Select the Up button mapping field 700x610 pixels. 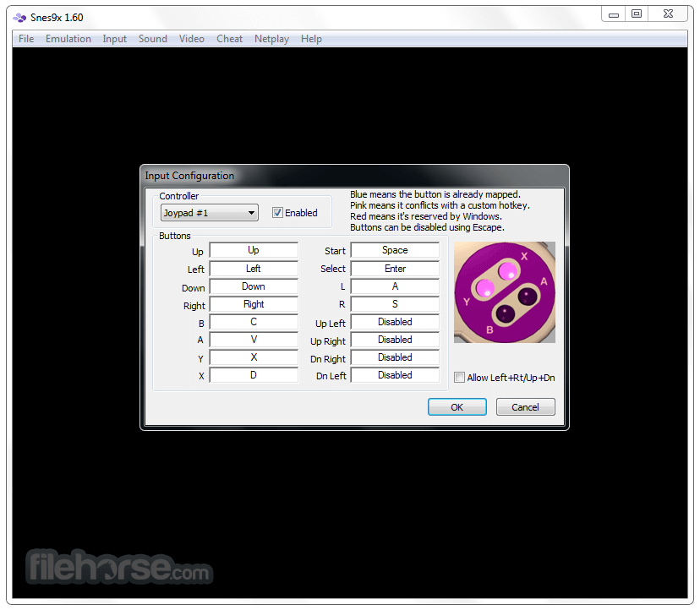[x=254, y=250]
